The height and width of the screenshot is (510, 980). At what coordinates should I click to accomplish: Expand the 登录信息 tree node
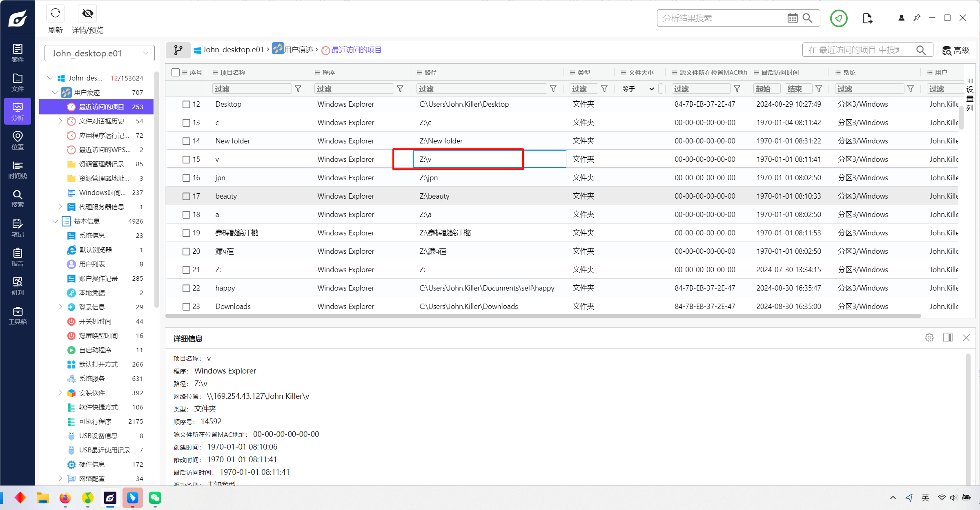pyautogui.click(x=60, y=307)
